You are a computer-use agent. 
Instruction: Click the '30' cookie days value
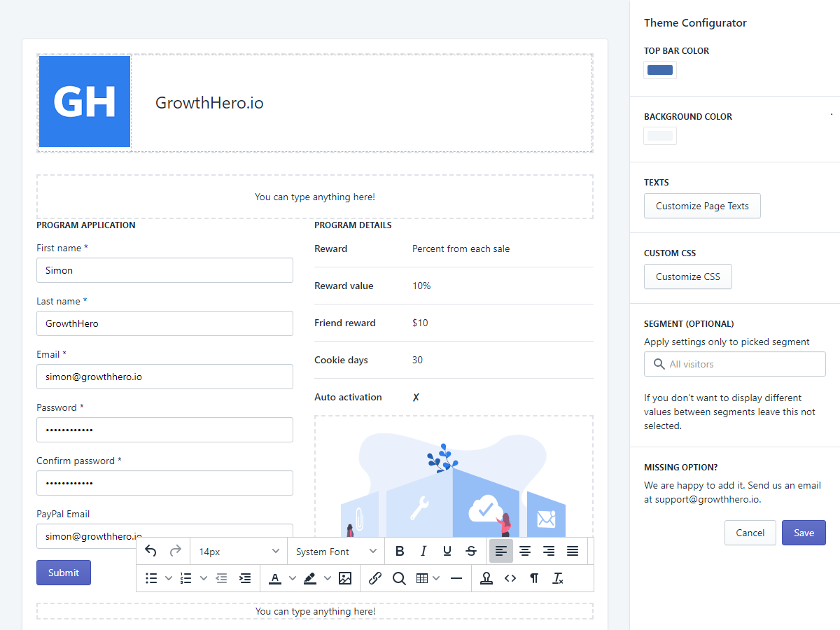(x=417, y=360)
